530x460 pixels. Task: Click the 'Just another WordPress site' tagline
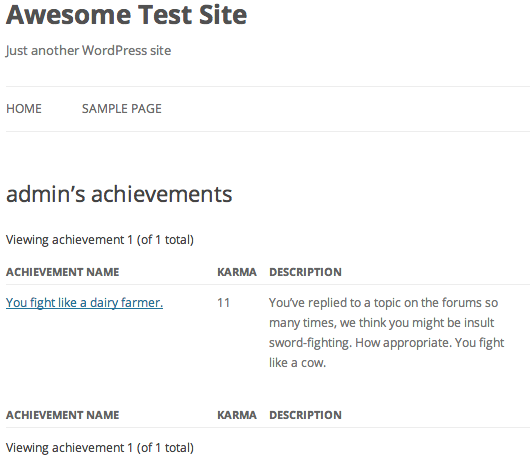click(88, 51)
